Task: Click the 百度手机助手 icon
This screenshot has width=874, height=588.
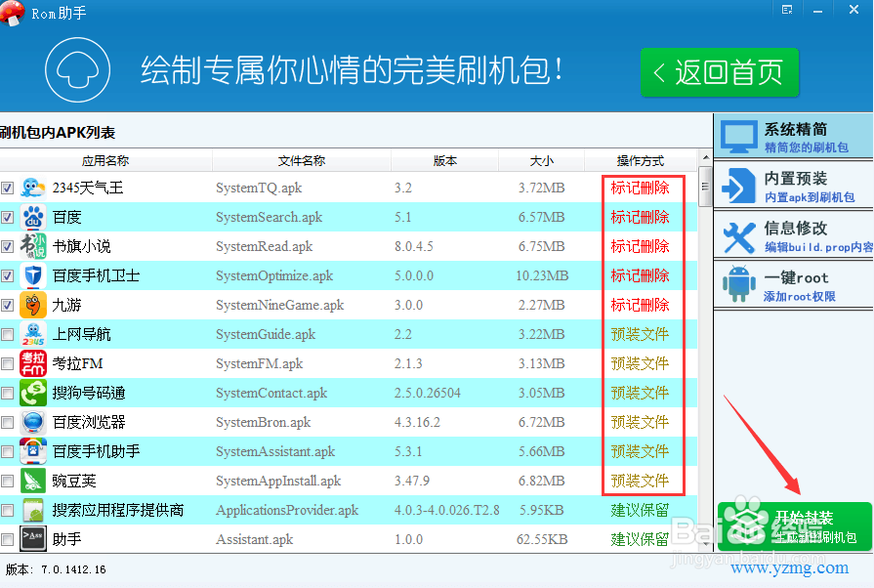Action: click(x=33, y=451)
